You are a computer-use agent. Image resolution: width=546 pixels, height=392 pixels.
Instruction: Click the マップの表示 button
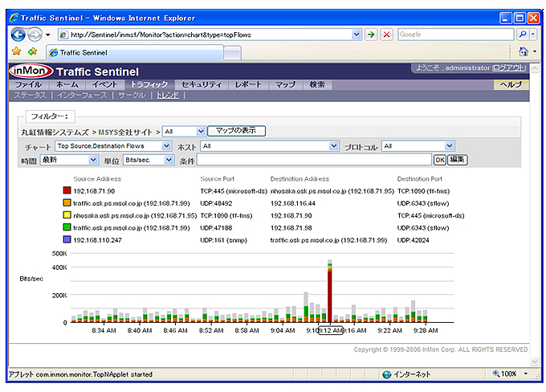pos(236,131)
